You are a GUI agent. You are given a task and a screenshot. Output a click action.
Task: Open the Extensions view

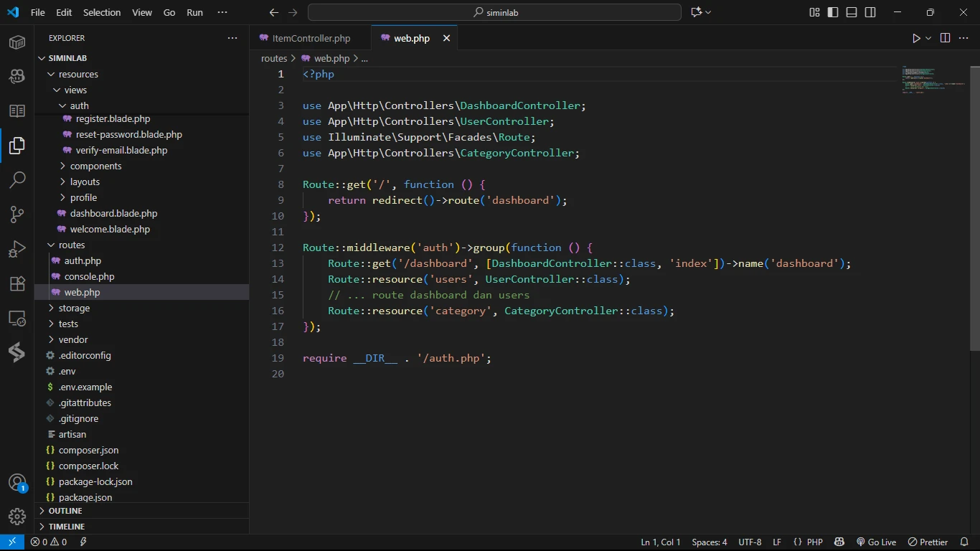click(17, 283)
